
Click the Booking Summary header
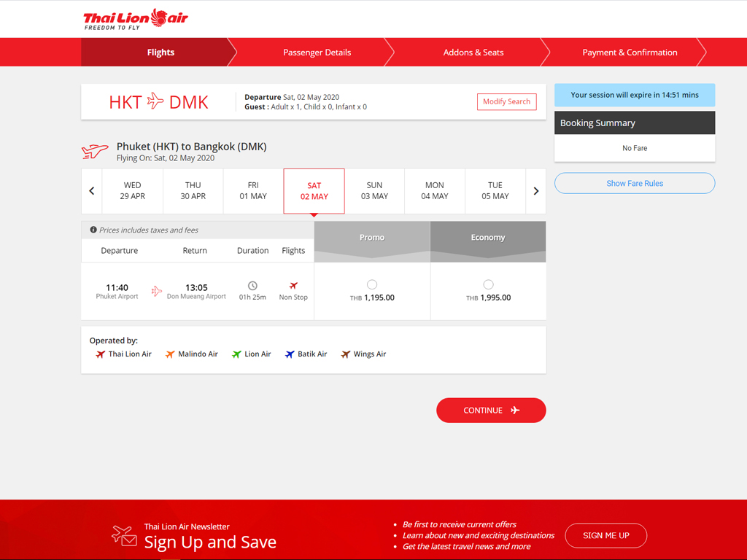[635, 122]
